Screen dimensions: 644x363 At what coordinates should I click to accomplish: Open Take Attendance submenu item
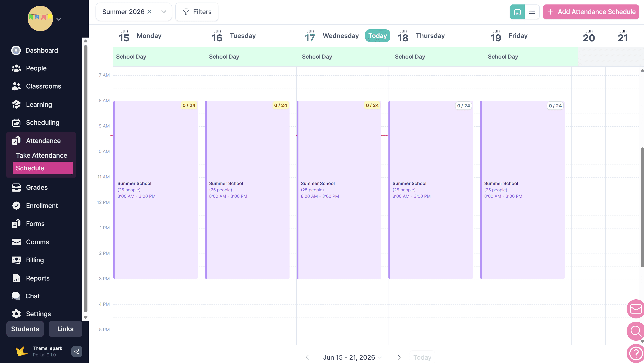42,155
